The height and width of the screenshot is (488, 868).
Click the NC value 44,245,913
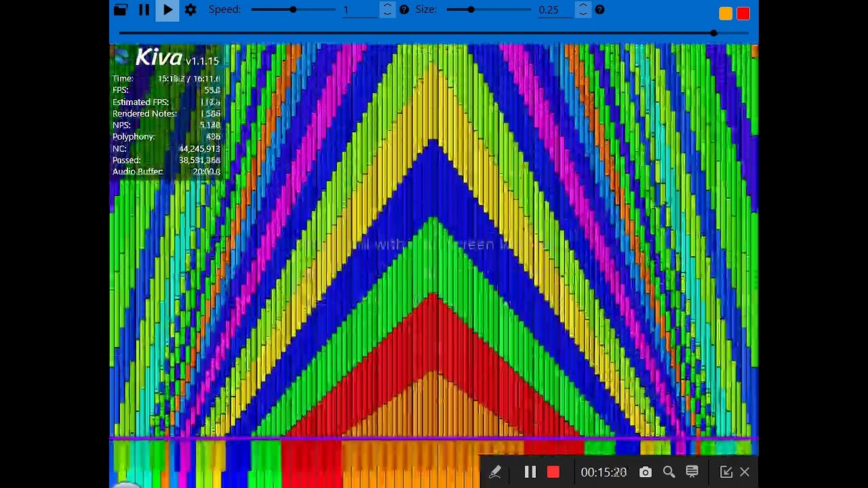tap(199, 148)
